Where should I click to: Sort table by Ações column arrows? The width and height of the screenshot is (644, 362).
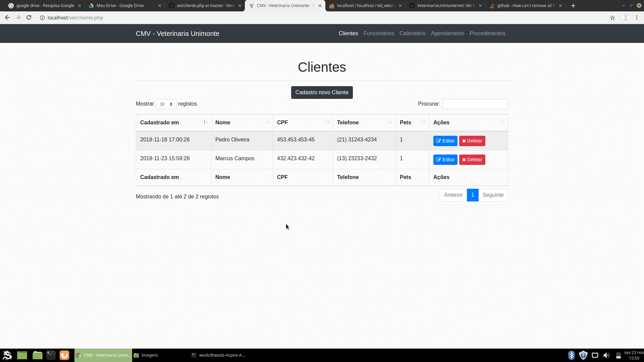(x=502, y=122)
